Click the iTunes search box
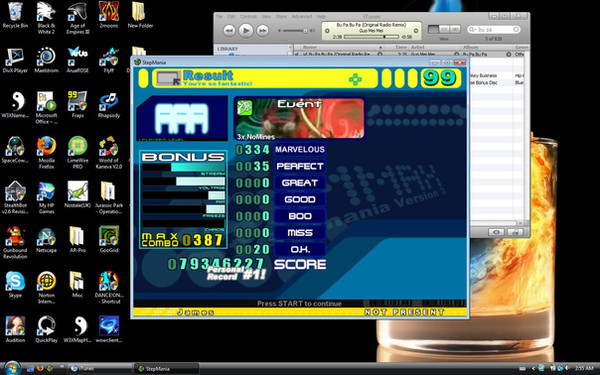This screenshot has width=600, height=375. pos(494,29)
